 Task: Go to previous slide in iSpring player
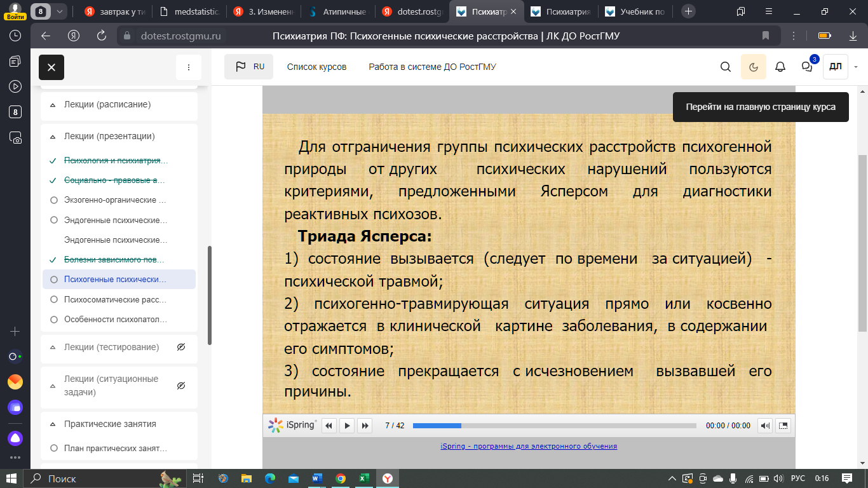[x=329, y=426]
